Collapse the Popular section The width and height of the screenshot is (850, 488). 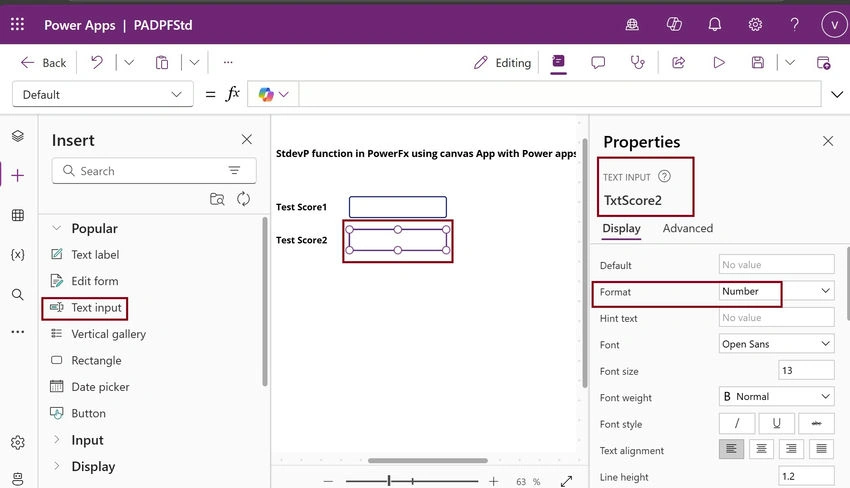pos(56,228)
